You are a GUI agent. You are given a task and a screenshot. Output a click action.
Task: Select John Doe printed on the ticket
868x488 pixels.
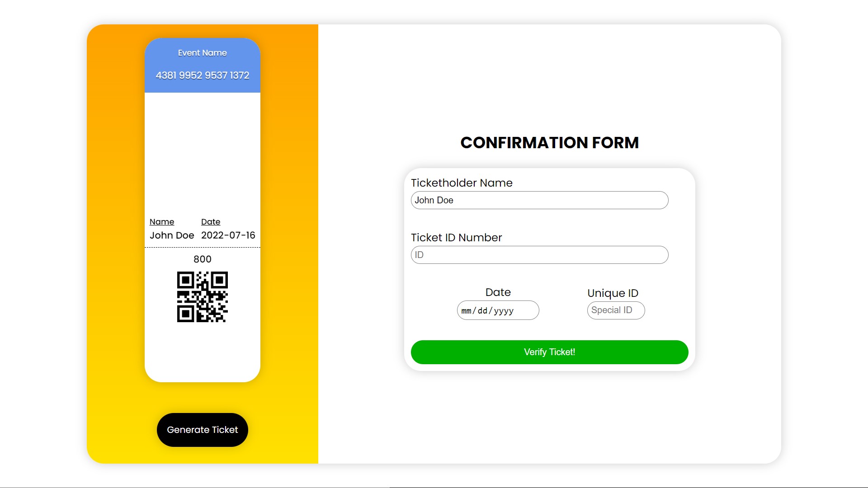[x=172, y=235]
